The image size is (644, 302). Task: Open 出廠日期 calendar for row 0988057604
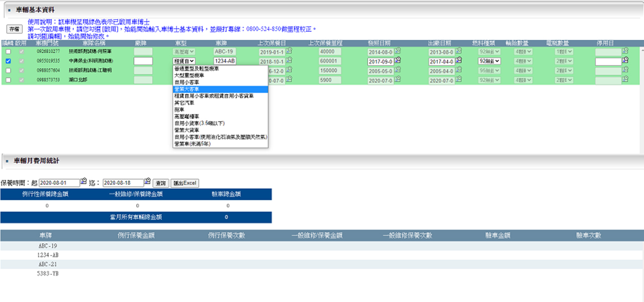point(458,70)
